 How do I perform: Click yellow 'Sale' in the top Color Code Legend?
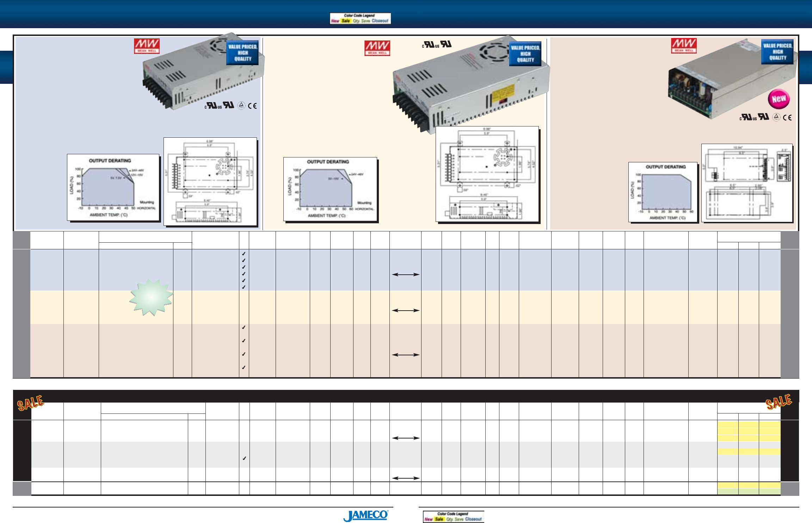(x=346, y=21)
